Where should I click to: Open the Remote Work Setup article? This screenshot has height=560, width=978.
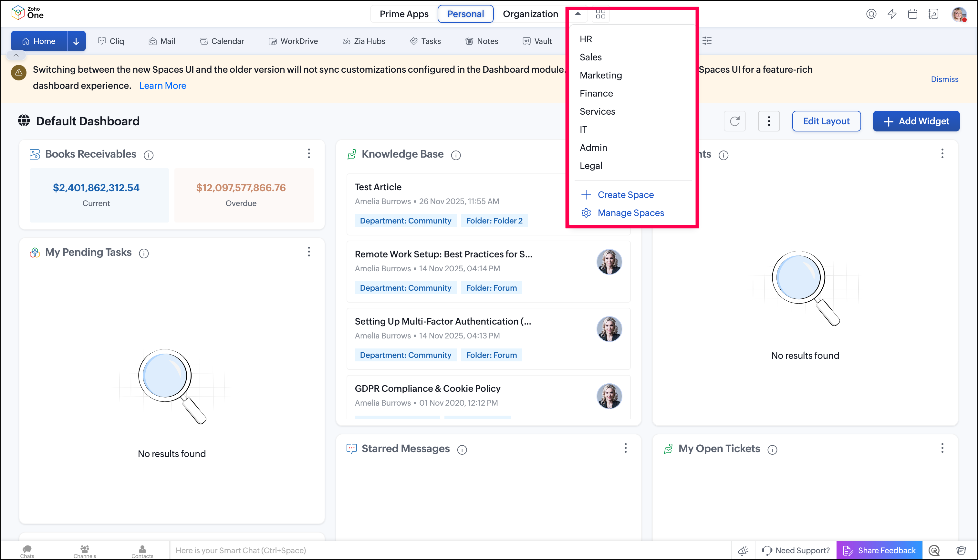tap(443, 254)
